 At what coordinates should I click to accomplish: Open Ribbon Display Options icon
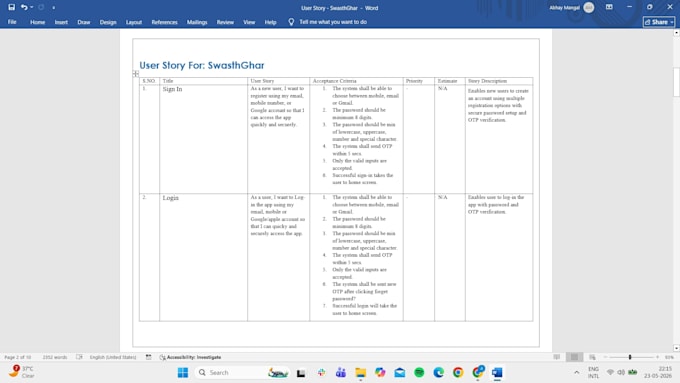(x=609, y=7)
